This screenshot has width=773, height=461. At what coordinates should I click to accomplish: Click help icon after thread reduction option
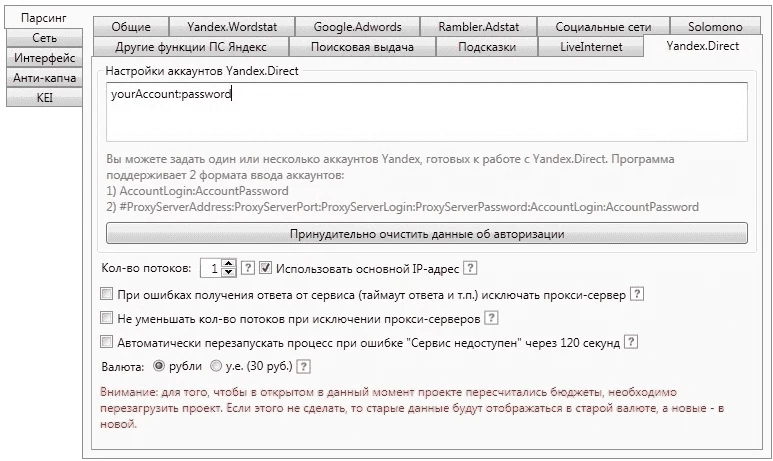491,318
